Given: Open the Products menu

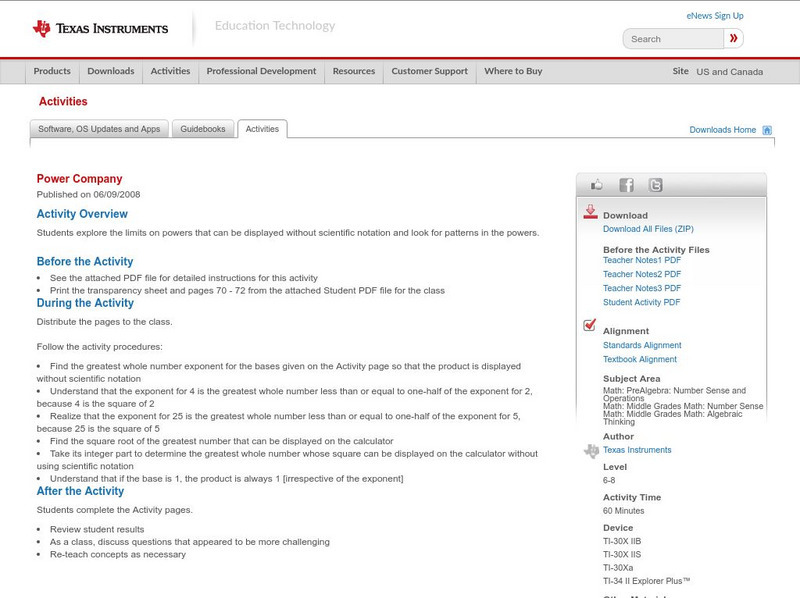Looking at the screenshot, I should [x=51, y=71].
